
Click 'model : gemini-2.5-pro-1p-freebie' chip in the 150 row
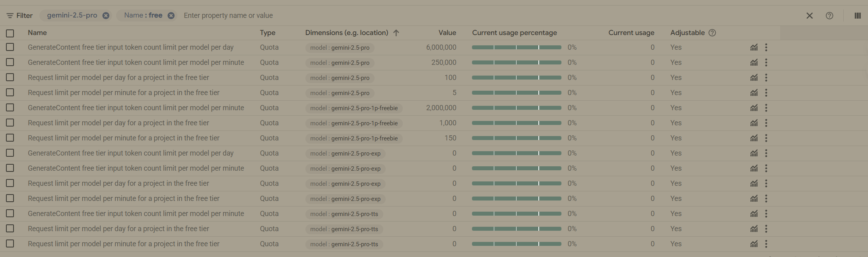pyautogui.click(x=354, y=138)
